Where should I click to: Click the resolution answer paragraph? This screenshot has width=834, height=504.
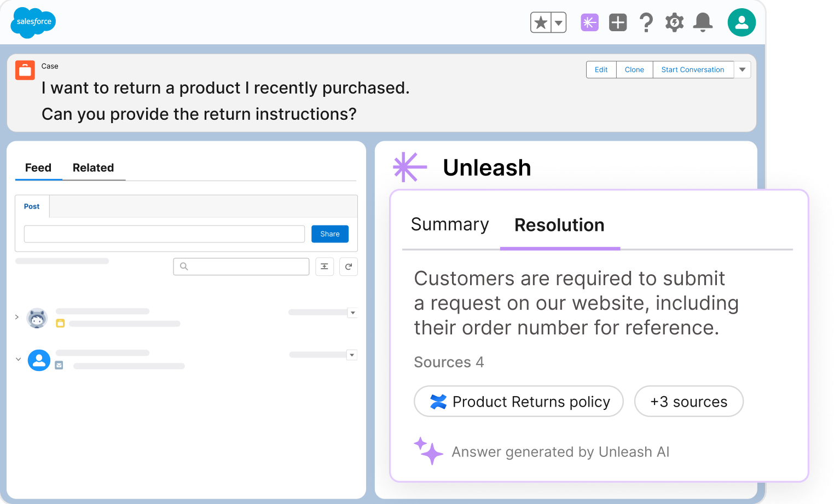coord(576,303)
